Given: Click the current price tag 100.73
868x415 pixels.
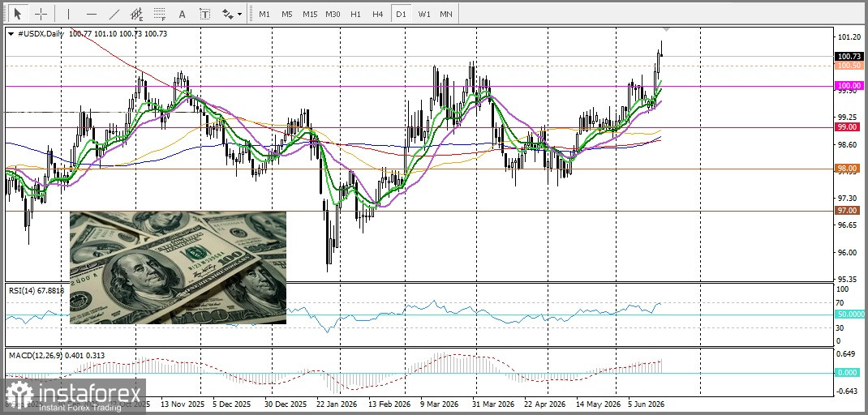Looking at the screenshot, I should click(x=849, y=57).
